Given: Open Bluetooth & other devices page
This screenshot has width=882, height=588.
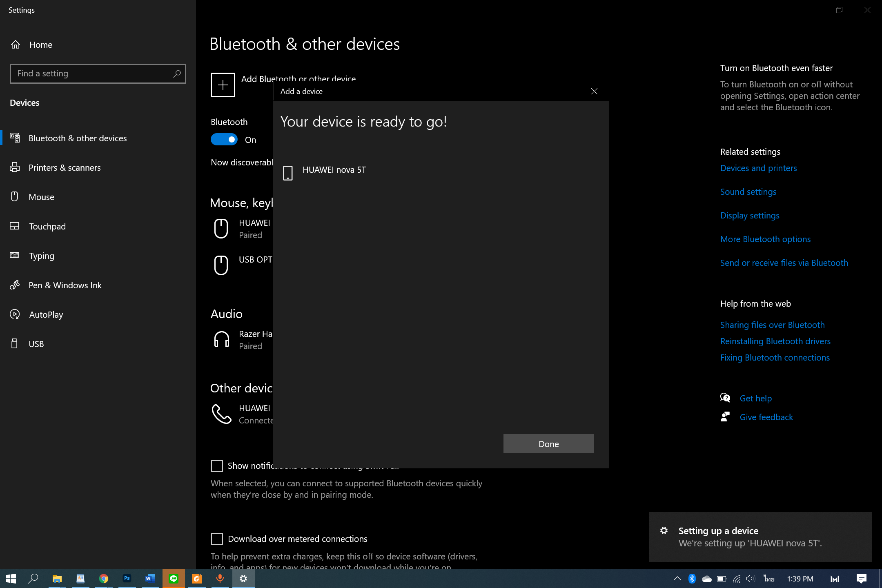Looking at the screenshot, I should pos(98,138).
